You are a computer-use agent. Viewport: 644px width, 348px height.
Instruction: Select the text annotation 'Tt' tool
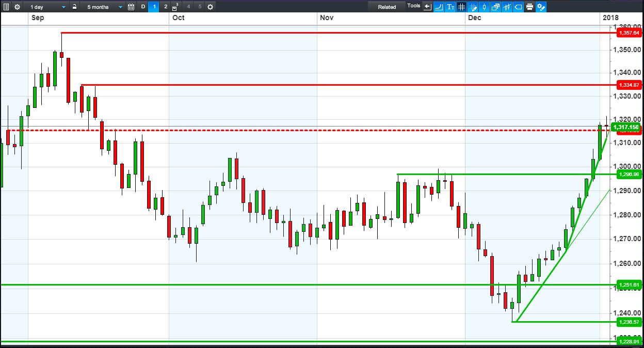pos(450,7)
